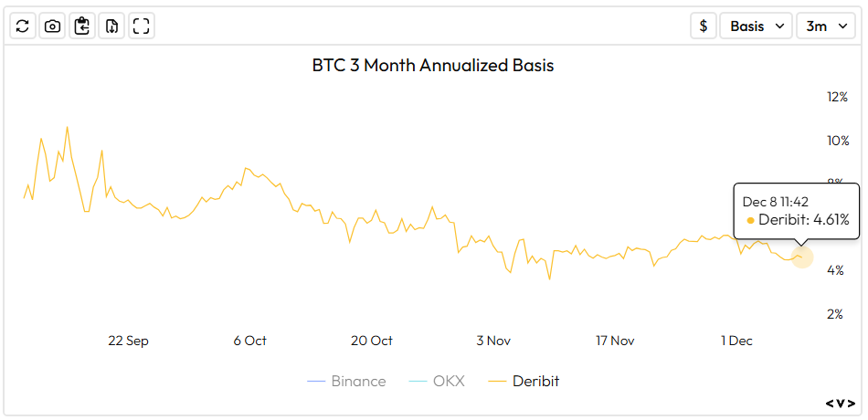Click the Deribit data point marker

tap(801, 257)
